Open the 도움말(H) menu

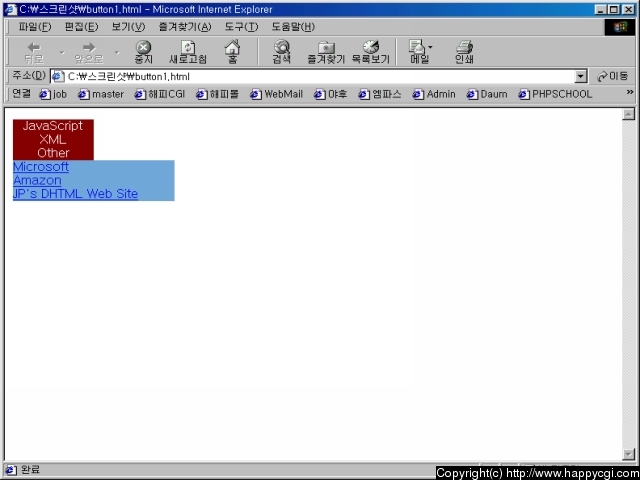click(293, 27)
